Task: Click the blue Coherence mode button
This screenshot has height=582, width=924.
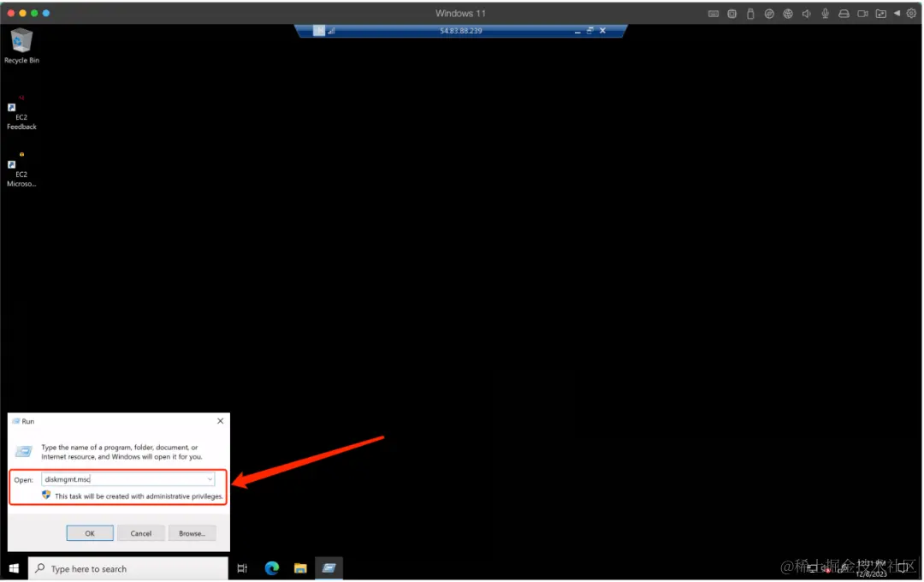Action: 46,13
